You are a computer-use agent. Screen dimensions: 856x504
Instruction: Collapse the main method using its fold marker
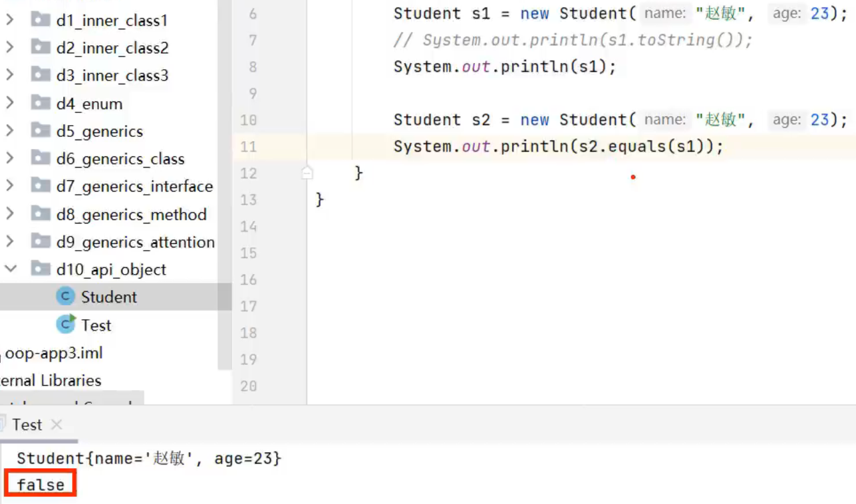click(x=307, y=172)
